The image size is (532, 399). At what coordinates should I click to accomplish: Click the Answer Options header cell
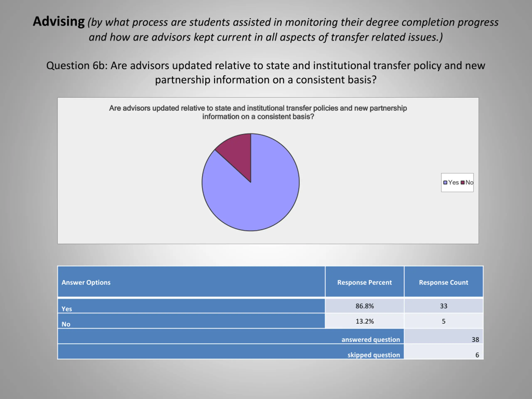click(x=191, y=282)
